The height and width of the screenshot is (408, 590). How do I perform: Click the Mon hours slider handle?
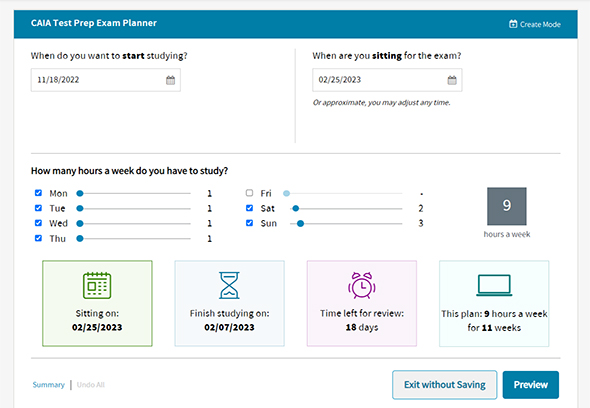[x=80, y=193]
